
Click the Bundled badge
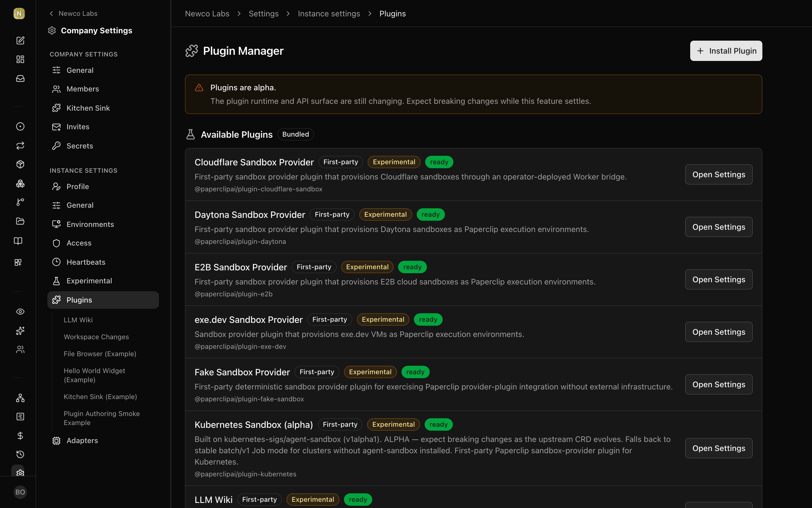click(295, 134)
